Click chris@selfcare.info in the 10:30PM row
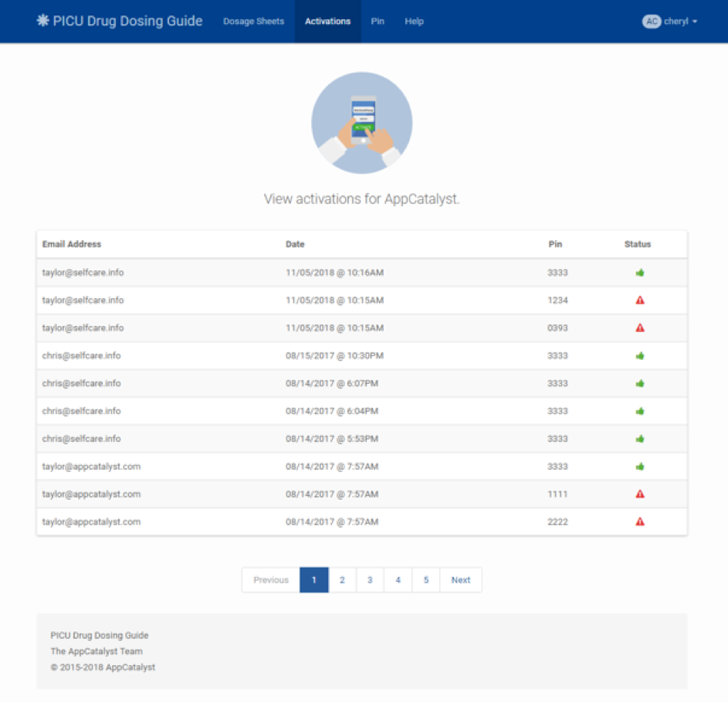This screenshot has height=703, width=728. [x=81, y=356]
